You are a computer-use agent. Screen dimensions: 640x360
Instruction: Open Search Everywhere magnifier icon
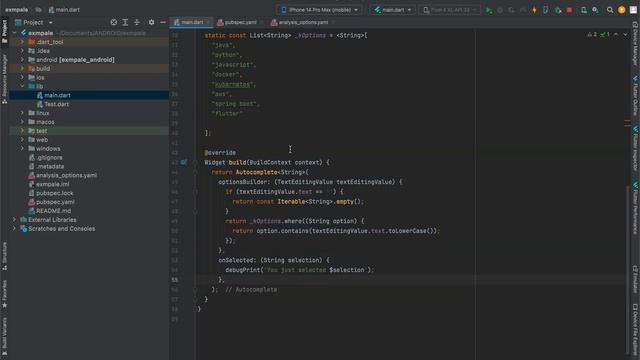[610, 10]
